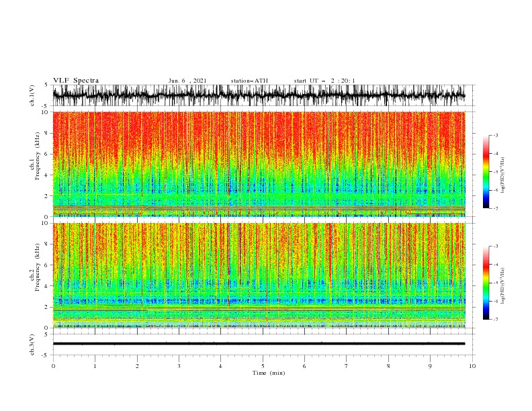Click time axis tick label "9"
532x411 pixels.
click(x=430, y=366)
